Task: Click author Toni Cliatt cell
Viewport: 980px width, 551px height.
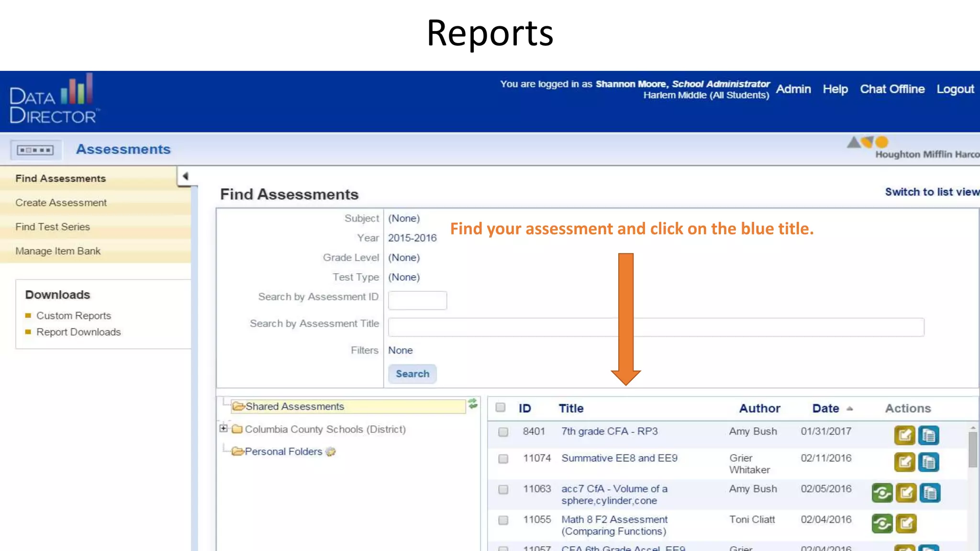Action: 752,519
